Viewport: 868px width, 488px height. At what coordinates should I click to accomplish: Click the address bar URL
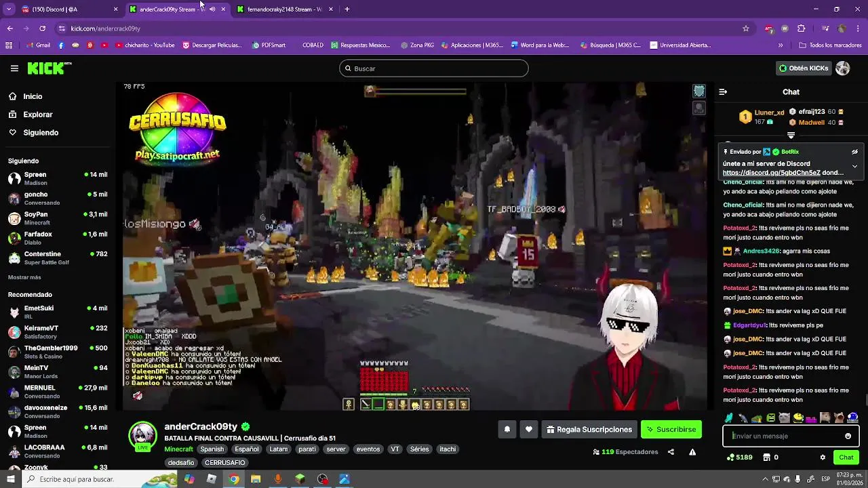[106, 28]
